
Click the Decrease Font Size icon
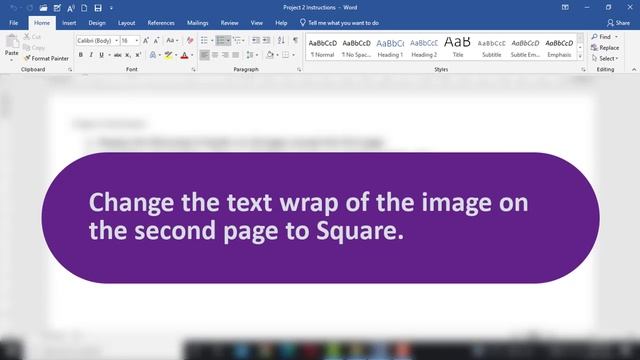pos(156,40)
